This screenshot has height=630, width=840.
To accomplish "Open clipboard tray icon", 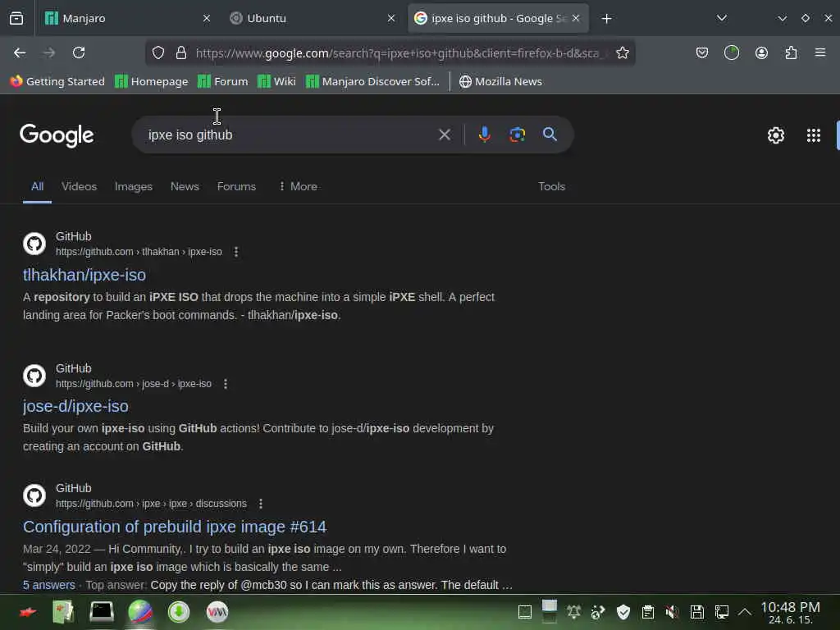I will (x=648, y=612).
